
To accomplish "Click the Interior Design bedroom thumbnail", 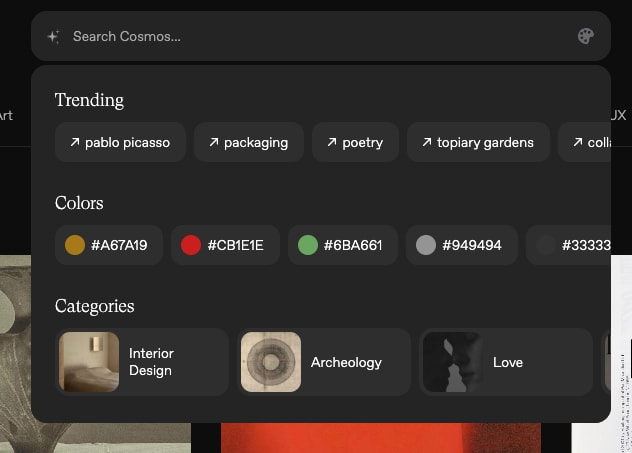I will [89, 362].
